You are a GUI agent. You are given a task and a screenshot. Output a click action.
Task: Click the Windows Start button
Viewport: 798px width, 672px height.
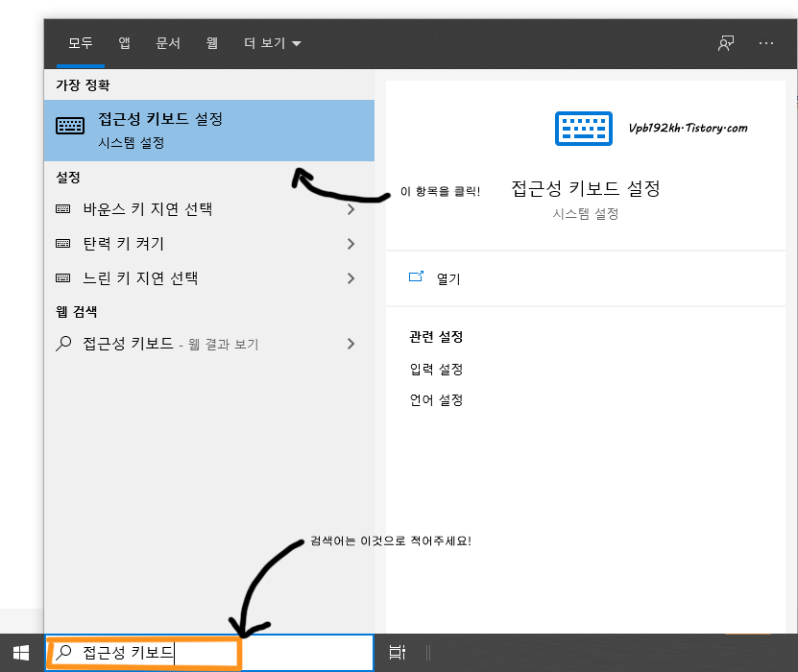[x=21, y=653]
